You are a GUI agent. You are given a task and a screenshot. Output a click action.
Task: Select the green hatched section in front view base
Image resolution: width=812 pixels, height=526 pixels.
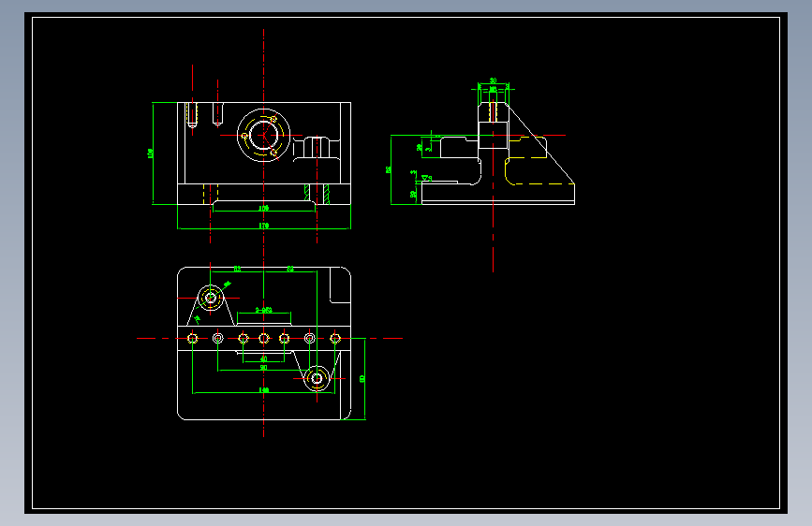(317, 194)
